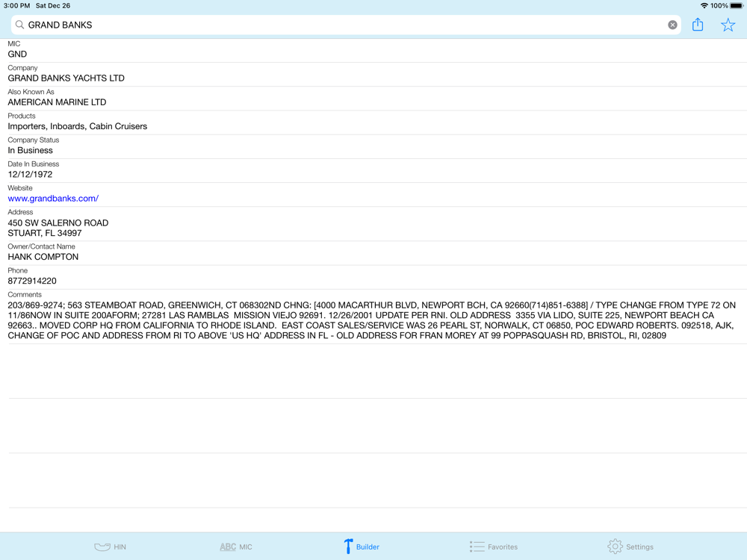Tap the battery indicator in status bar
Image resolution: width=747 pixels, height=560 pixels.
coord(736,6)
